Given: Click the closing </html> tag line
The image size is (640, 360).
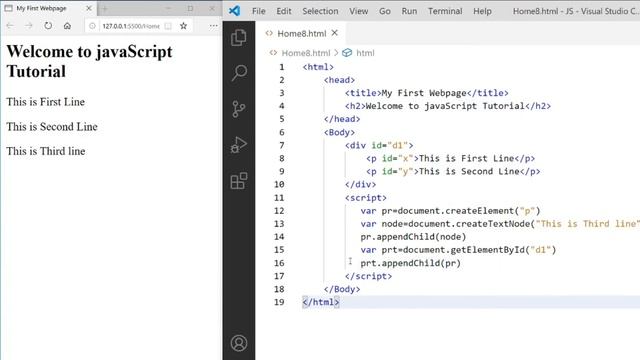Looking at the screenshot, I should click(320, 302).
